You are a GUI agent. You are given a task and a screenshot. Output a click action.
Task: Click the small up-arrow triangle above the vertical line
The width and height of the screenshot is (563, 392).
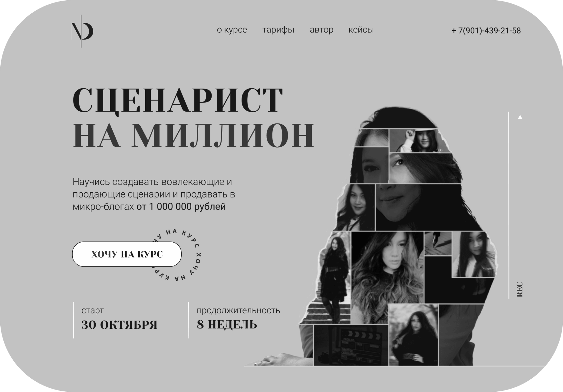(x=520, y=117)
